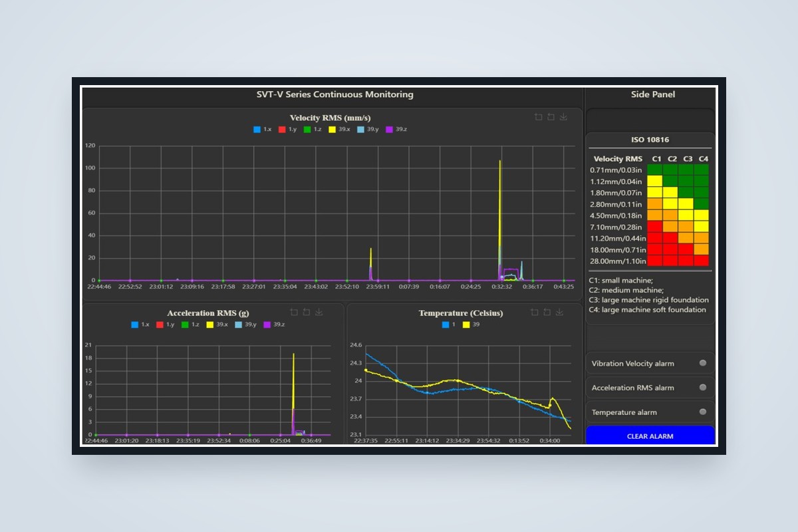Click the Acceleration RMS (g) chart title
Image resolution: width=798 pixels, height=532 pixels.
209,313
